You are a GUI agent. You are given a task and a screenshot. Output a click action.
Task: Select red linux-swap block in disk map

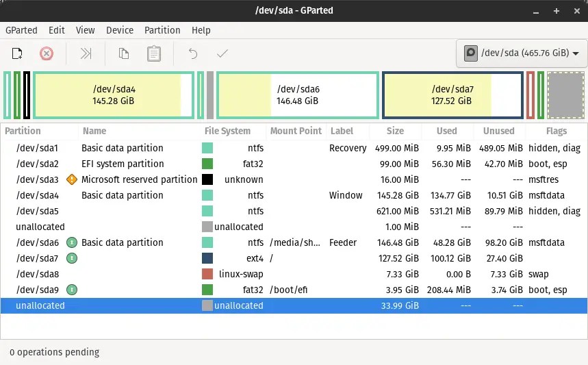point(531,95)
